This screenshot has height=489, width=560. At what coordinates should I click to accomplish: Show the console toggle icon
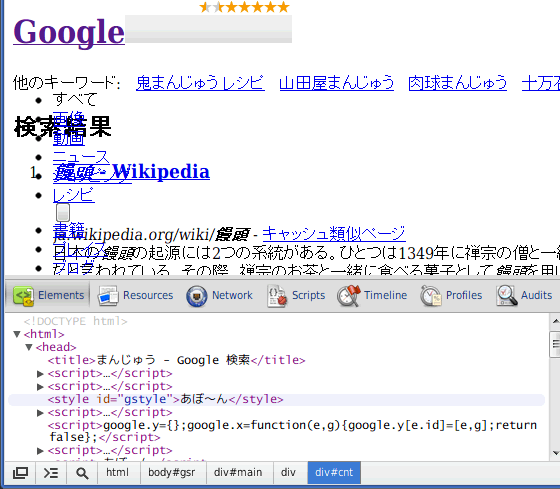pyautogui.click(x=51, y=473)
